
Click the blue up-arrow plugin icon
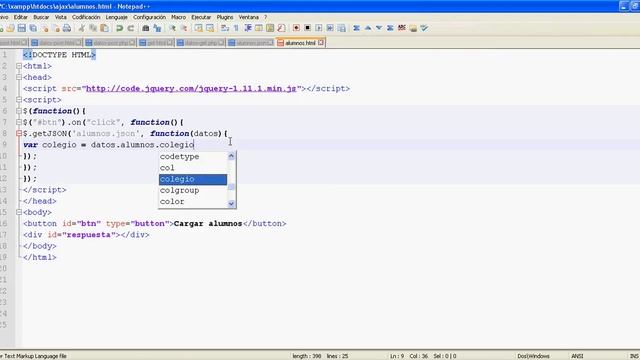(x=368, y=28)
